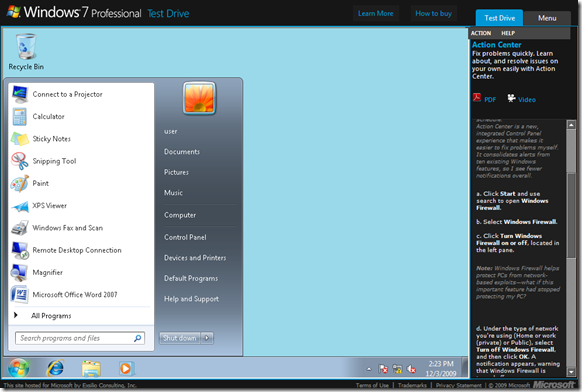Launch Windows Fax and Scan icon

pos(20,228)
